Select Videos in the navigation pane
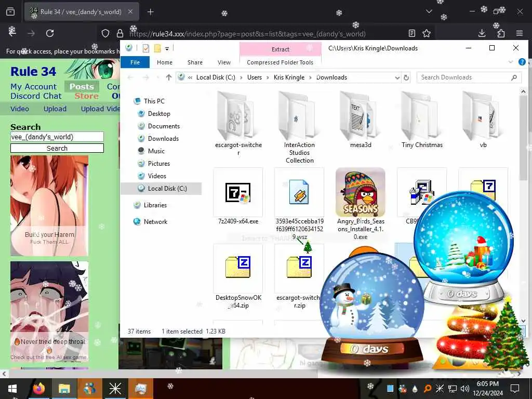The image size is (532, 399). coord(157,176)
